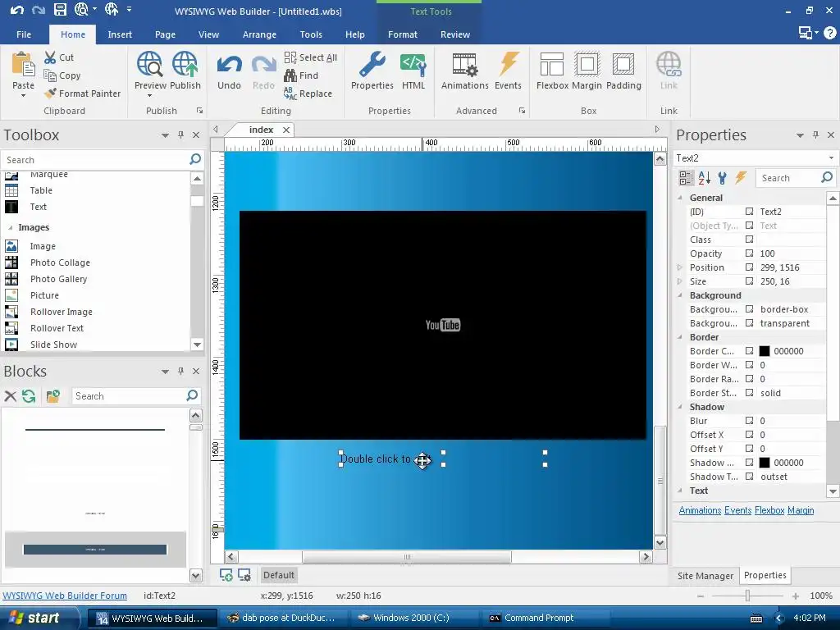Open the Paste dropdown arrow
Image resolution: width=840 pixels, height=630 pixels.
tap(23, 96)
